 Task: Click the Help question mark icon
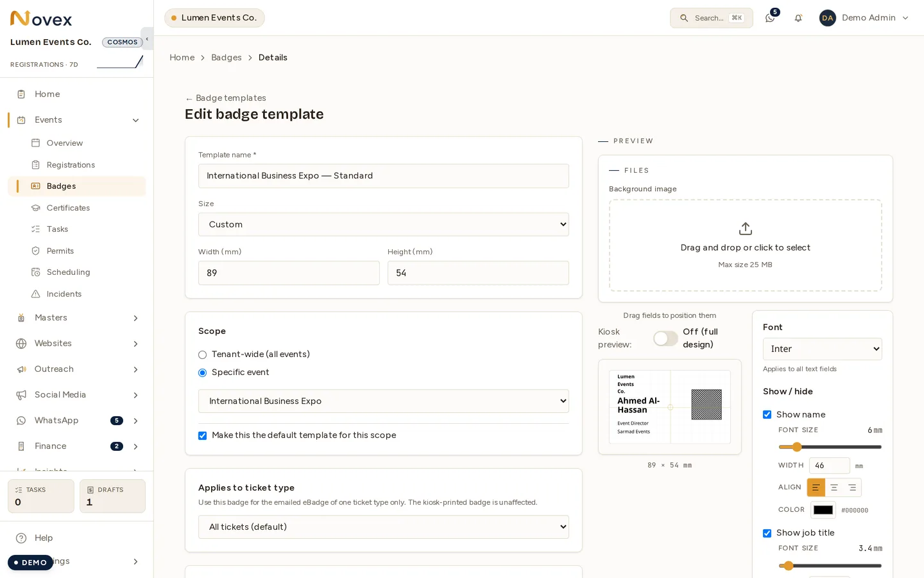(21, 538)
